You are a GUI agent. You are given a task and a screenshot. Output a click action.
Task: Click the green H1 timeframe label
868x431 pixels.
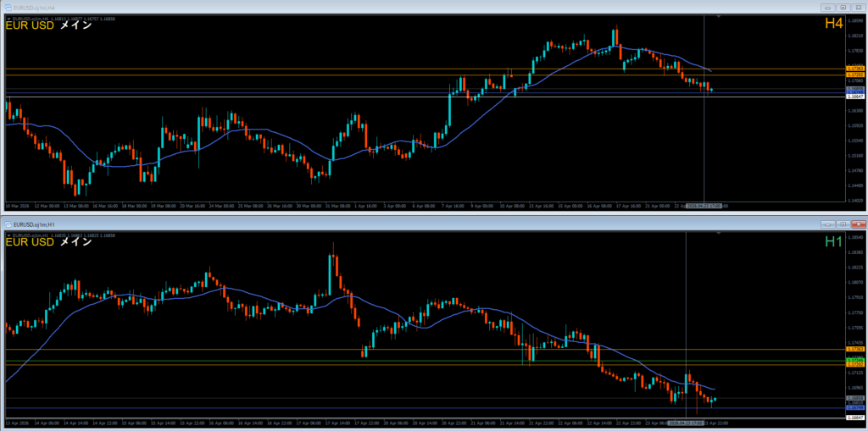[x=833, y=242]
